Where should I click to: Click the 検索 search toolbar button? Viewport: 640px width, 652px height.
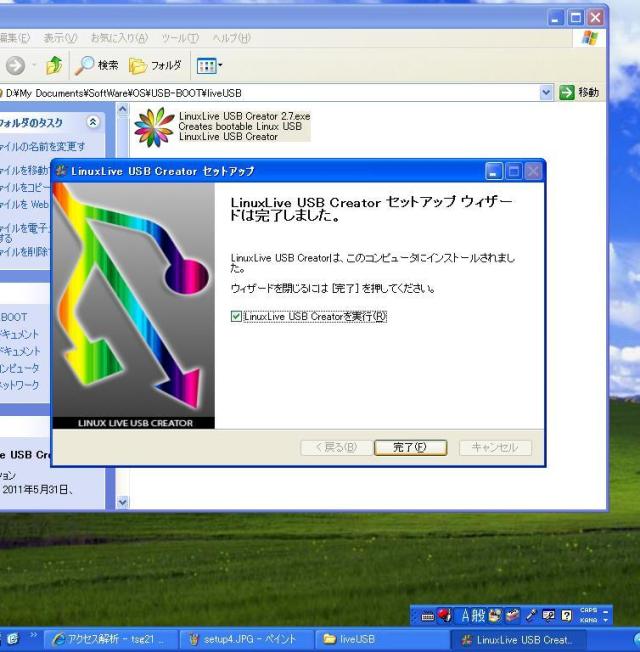click(x=96, y=65)
